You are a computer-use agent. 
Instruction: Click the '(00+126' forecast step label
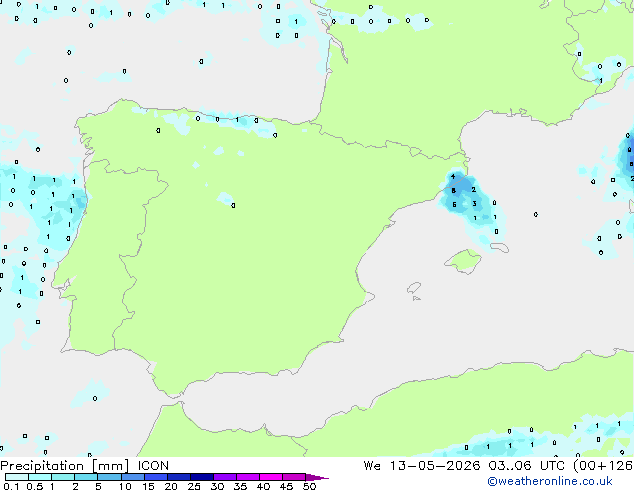pos(603,466)
